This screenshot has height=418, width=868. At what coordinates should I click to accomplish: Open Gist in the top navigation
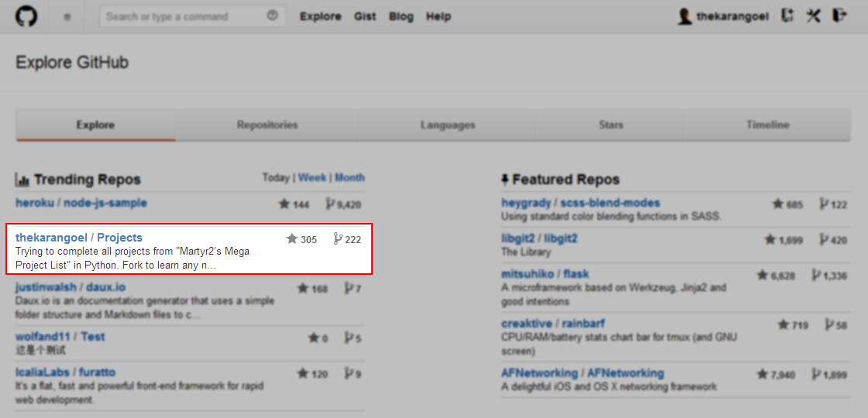365,16
